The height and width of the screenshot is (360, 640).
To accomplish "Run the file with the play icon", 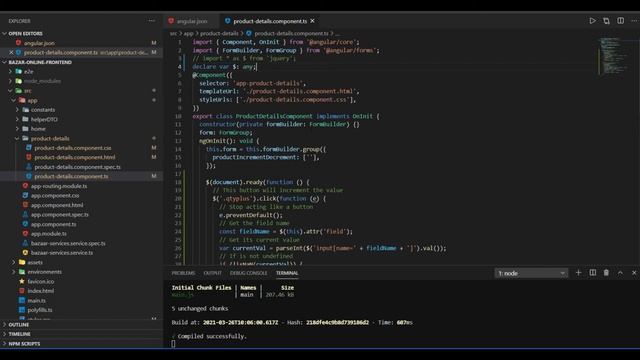I will [x=592, y=21].
